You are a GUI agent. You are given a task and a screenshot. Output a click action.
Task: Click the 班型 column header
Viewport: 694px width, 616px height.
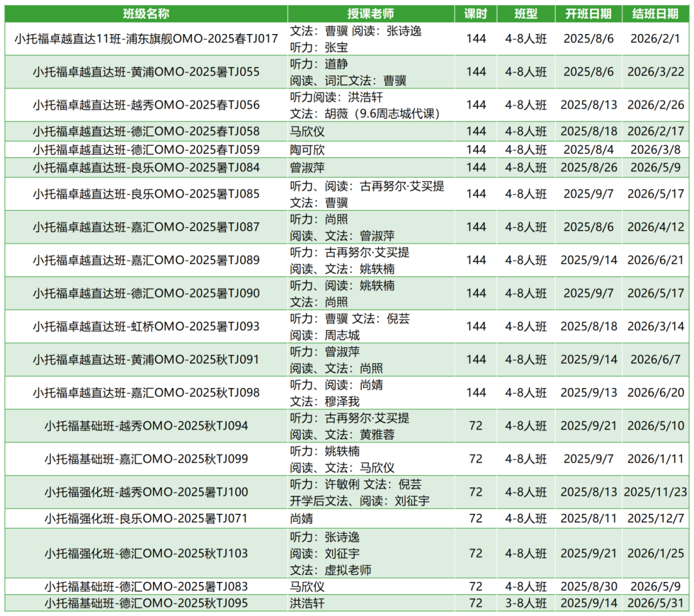pyautogui.click(x=526, y=13)
